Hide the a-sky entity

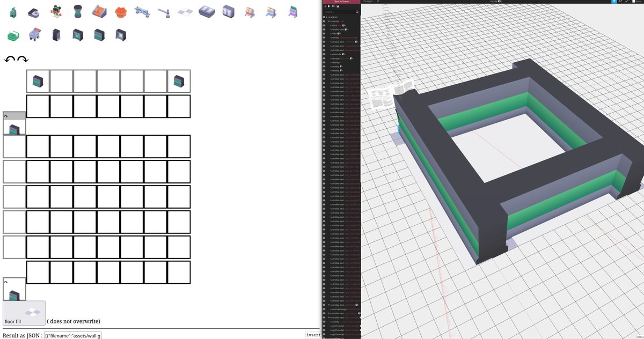point(325,33)
